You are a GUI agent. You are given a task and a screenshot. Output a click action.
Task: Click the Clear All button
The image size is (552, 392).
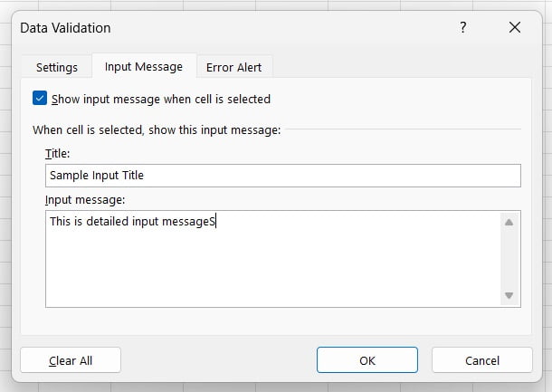click(x=71, y=360)
